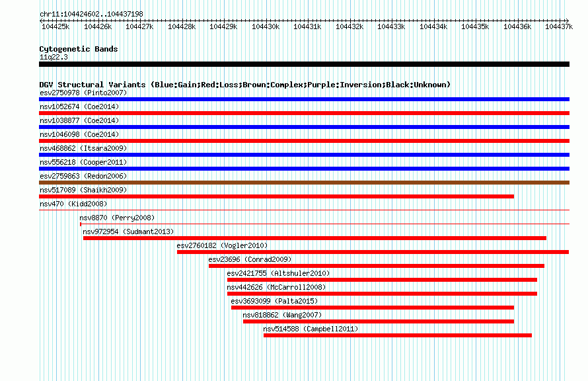Viewport: 588px width, 381px height.
Task: Click the 104430k ruler tick label
Action: click(266, 26)
